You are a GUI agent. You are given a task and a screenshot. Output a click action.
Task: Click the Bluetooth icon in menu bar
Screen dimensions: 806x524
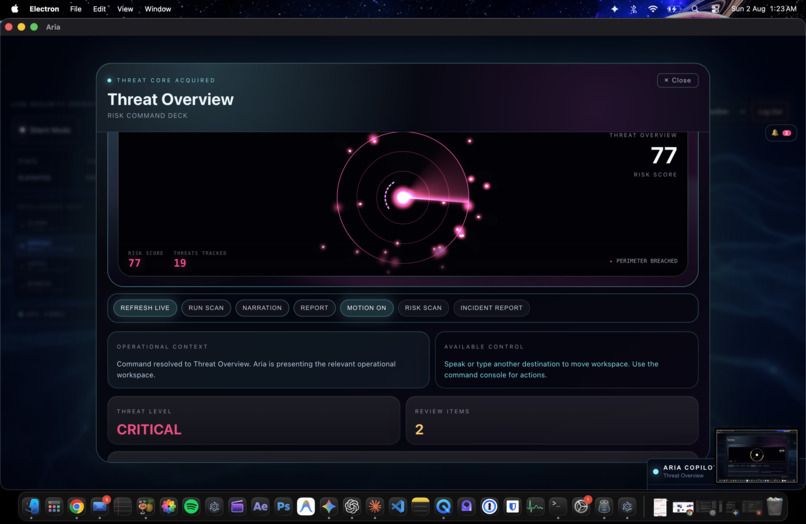[634, 9]
